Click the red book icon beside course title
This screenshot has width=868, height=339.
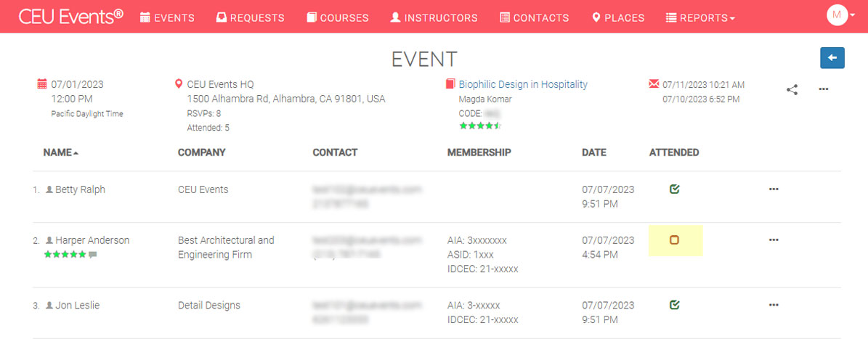click(450, 84)
